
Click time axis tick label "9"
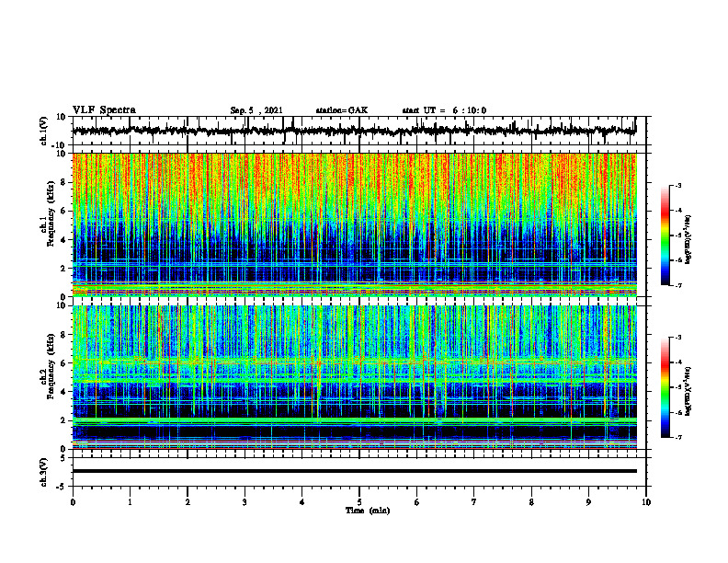[x=588, y=502]
